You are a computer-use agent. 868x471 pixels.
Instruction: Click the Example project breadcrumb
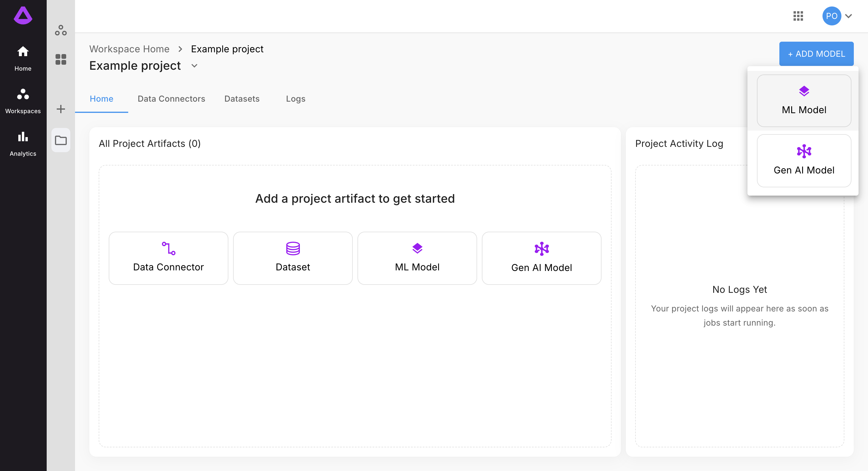[227, 49]
